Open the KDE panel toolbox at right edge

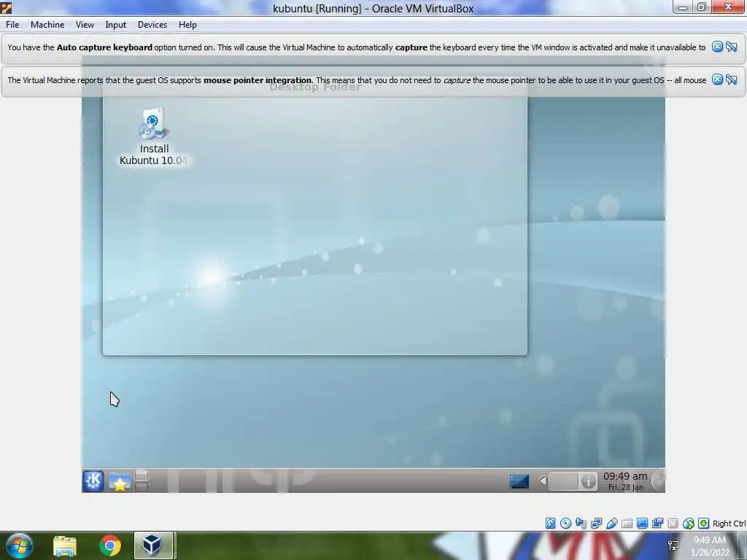659,481
